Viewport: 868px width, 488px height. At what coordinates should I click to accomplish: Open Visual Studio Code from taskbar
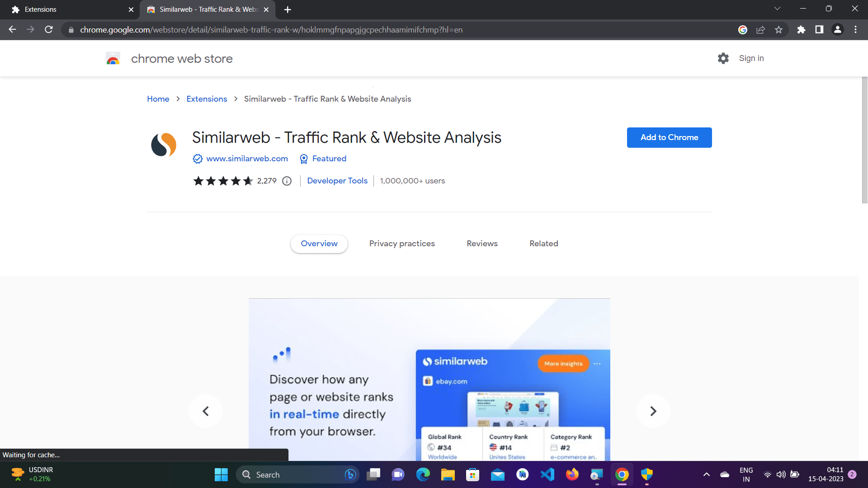pos(547,474)
